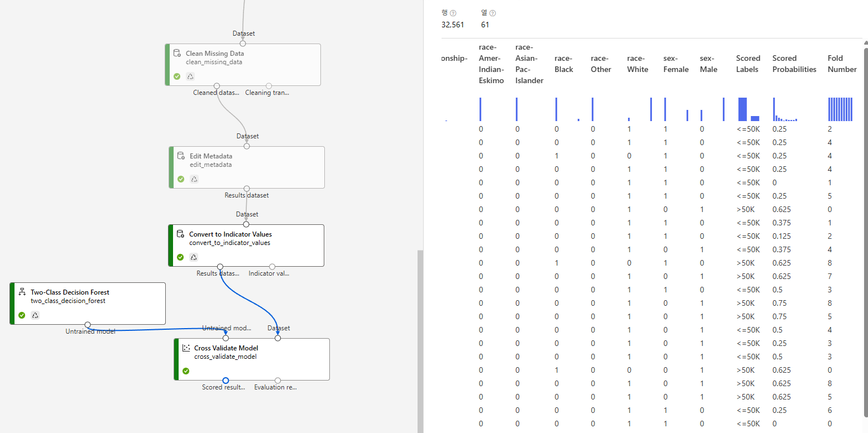Select the Two-Class Decision Forest module title
Image resolution: width=868 pixels, height=433 pixels.
[70, 292]
